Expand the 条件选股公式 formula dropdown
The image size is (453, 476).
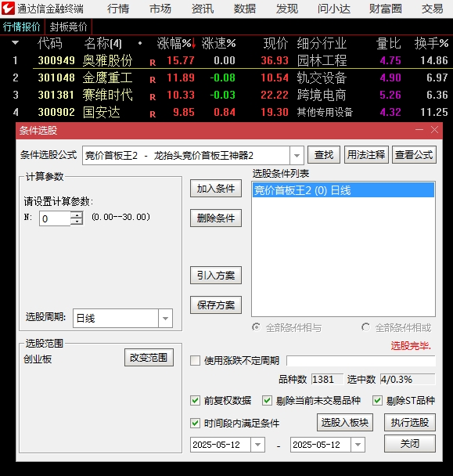[x=297, y=156]
